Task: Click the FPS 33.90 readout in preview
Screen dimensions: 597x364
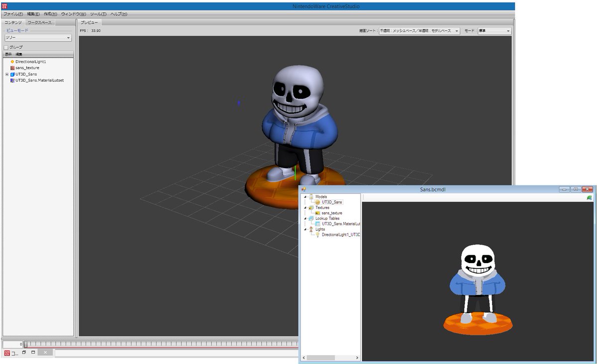Action: tap(90, 31)
